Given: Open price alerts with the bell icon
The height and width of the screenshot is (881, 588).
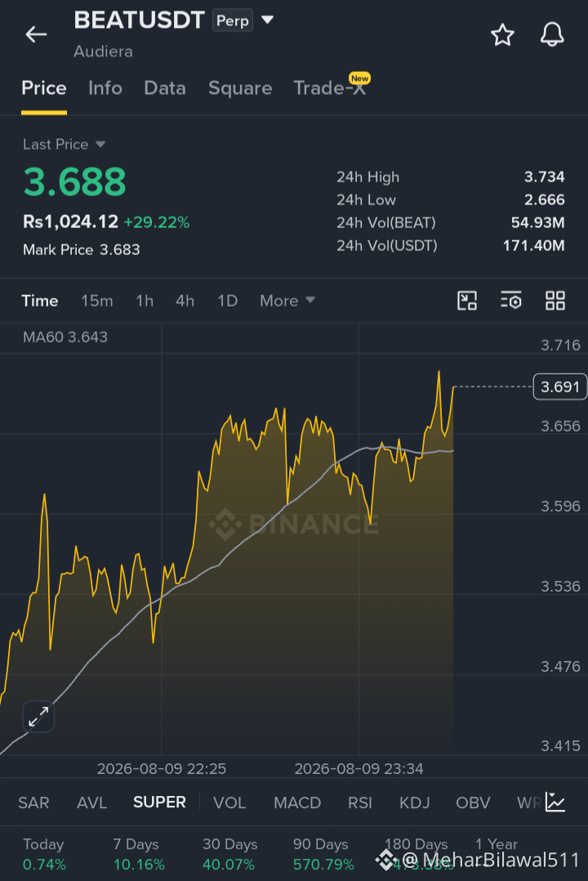Looking at the screenshot, I should pyautogui.click(x=552, y=34).
